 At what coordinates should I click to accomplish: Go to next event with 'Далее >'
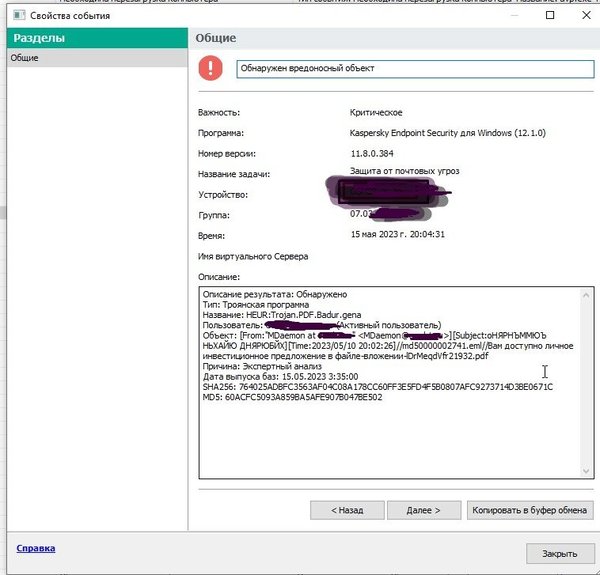(x=424, y=510)
